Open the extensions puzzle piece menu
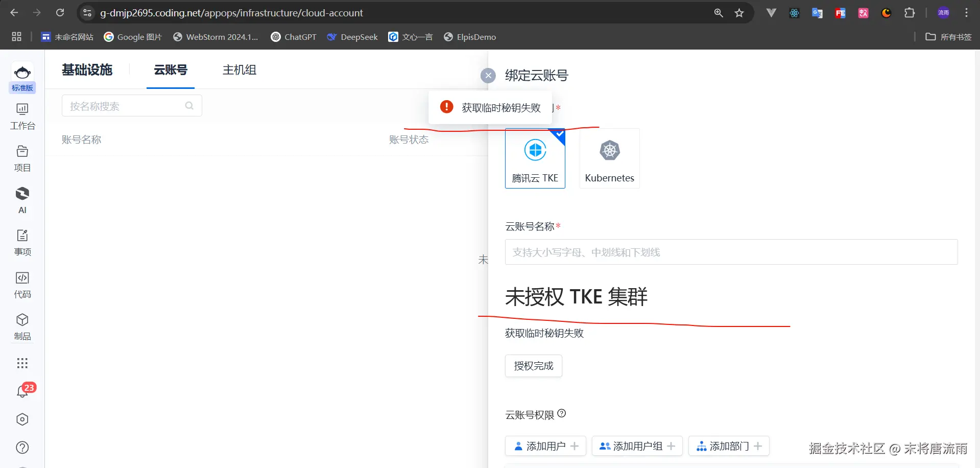This screenshot has width=980, height=468. 910,13
